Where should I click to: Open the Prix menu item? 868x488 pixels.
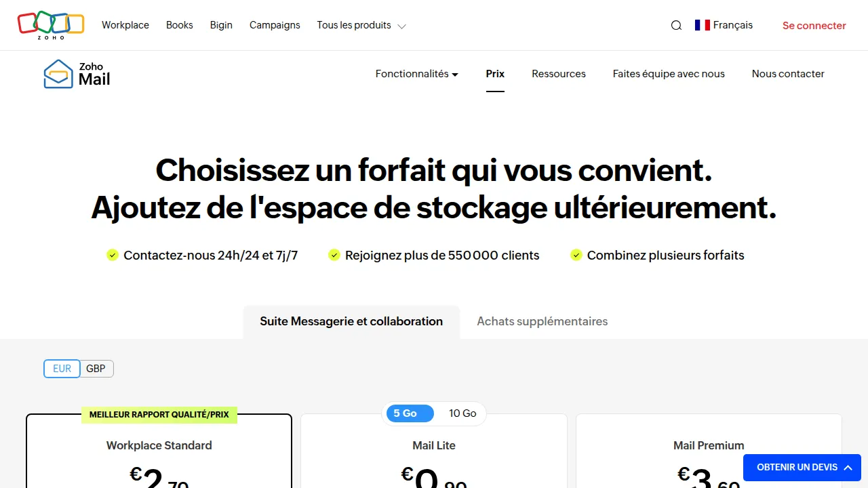pos(495,74)
